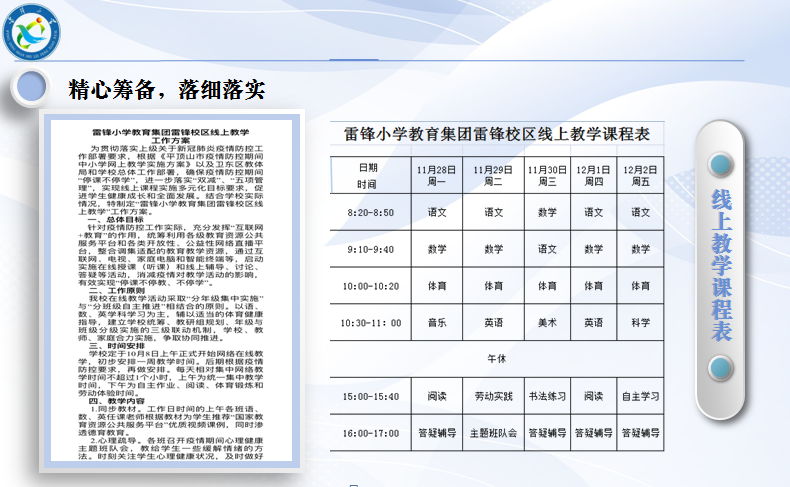Click the school logo in top-left corner
This screenshot has width=790, height=487.
click(35, 33)
